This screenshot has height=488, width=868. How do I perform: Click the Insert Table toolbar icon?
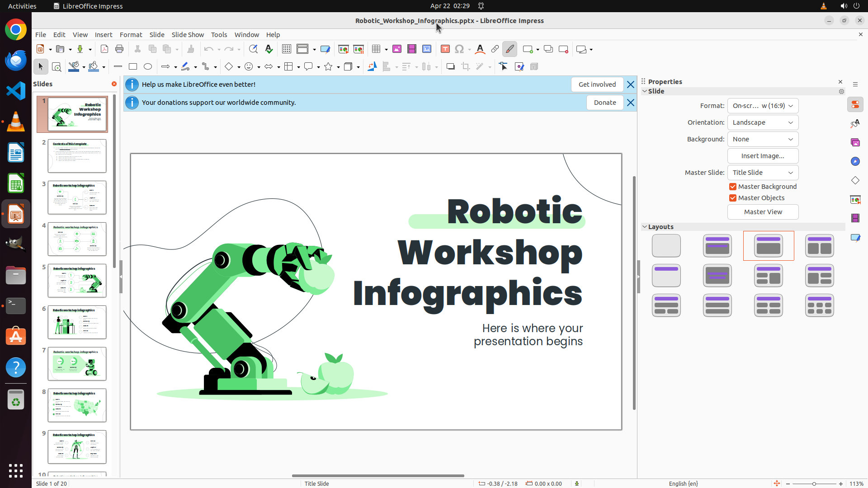[x=376, y=49]
